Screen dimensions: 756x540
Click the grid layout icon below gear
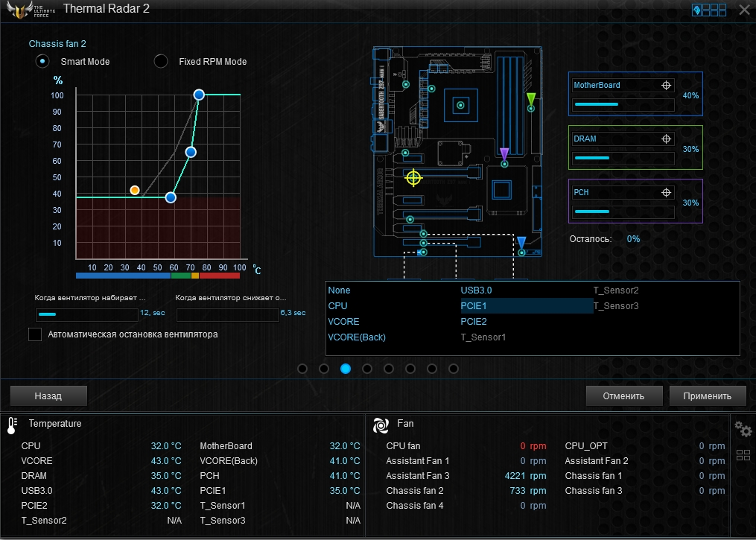743,454
